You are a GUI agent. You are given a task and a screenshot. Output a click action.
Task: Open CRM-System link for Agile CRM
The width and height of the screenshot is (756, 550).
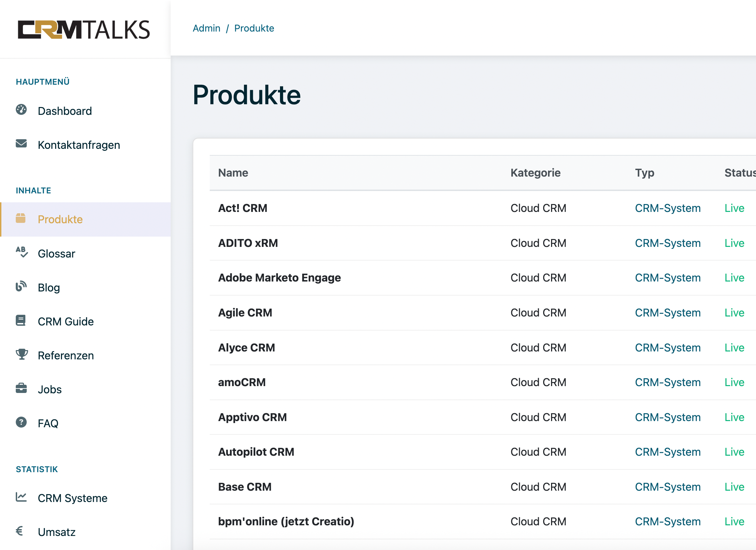(668, 313)
